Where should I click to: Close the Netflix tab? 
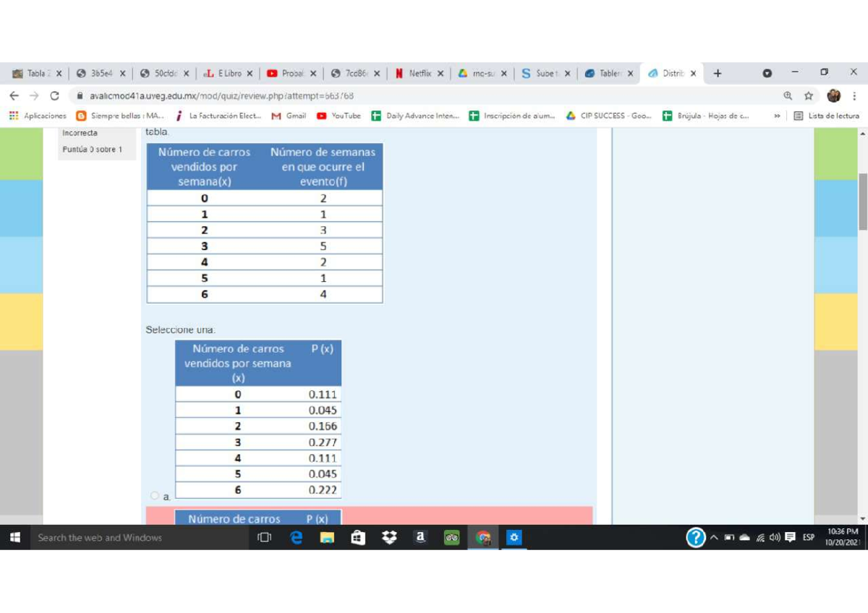pyautogui.click(x=441, y=73)
